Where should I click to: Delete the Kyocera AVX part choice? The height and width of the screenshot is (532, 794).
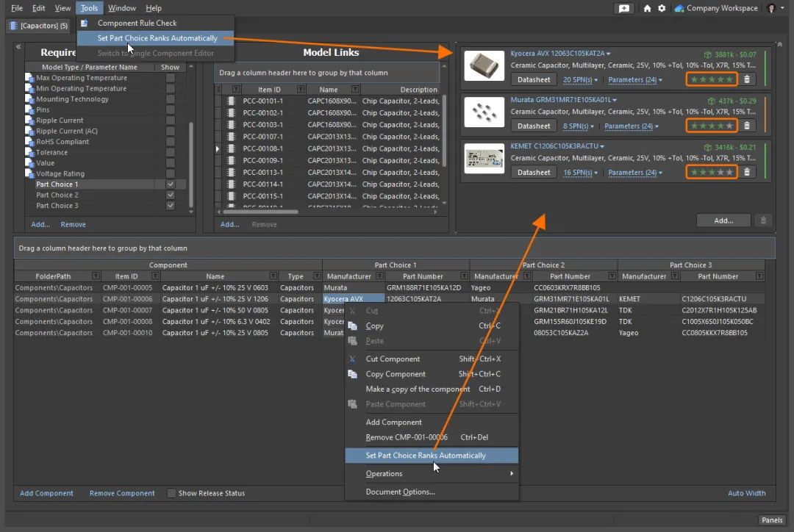point(747,79)
